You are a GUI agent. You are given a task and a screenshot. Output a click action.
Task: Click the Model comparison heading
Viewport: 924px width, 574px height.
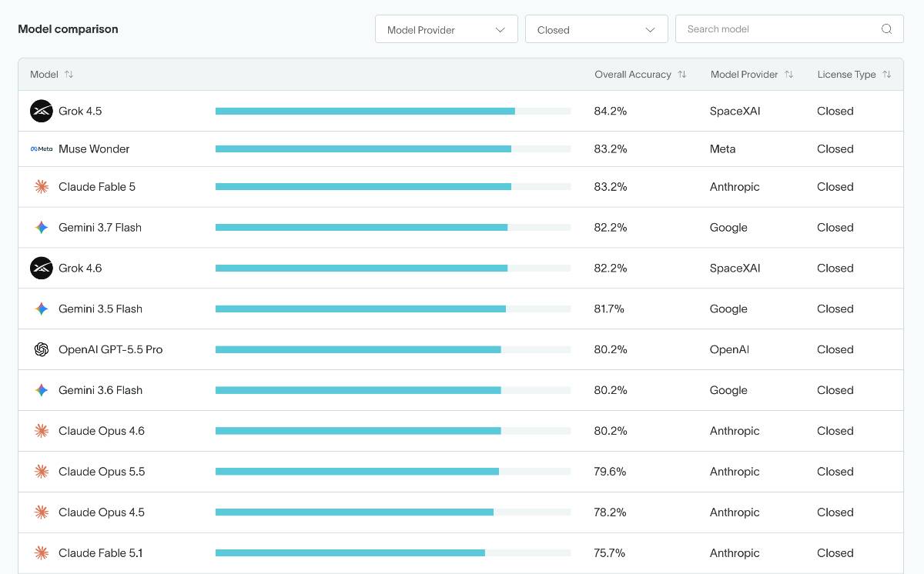[x=68, y=29]
